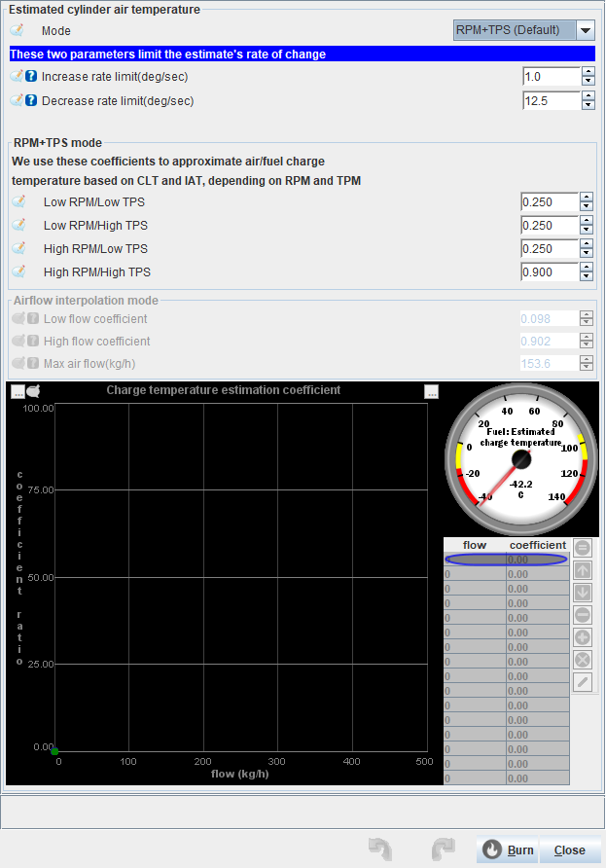This screenshot has width=606, height=868.
Task: Click the coefficient column header
Action: [538, 545]
